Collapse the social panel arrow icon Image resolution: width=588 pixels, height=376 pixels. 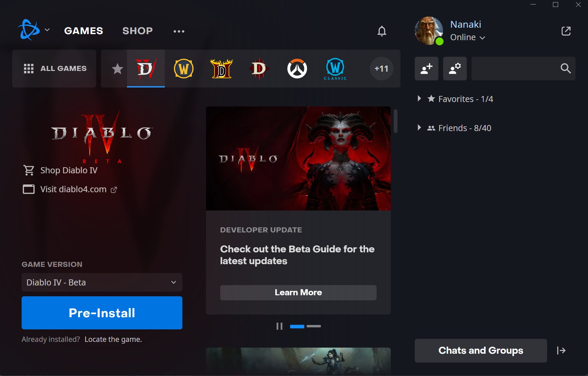pos(561,351)
